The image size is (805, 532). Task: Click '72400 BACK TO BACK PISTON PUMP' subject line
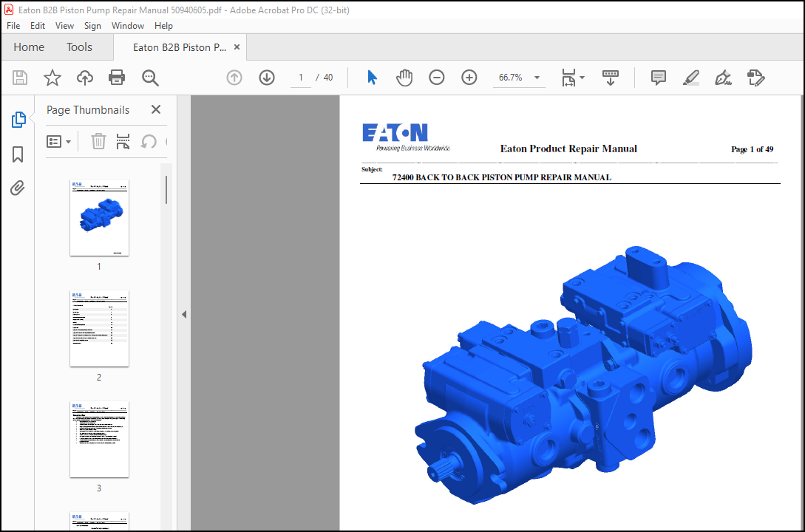click(x=502, y=177)
